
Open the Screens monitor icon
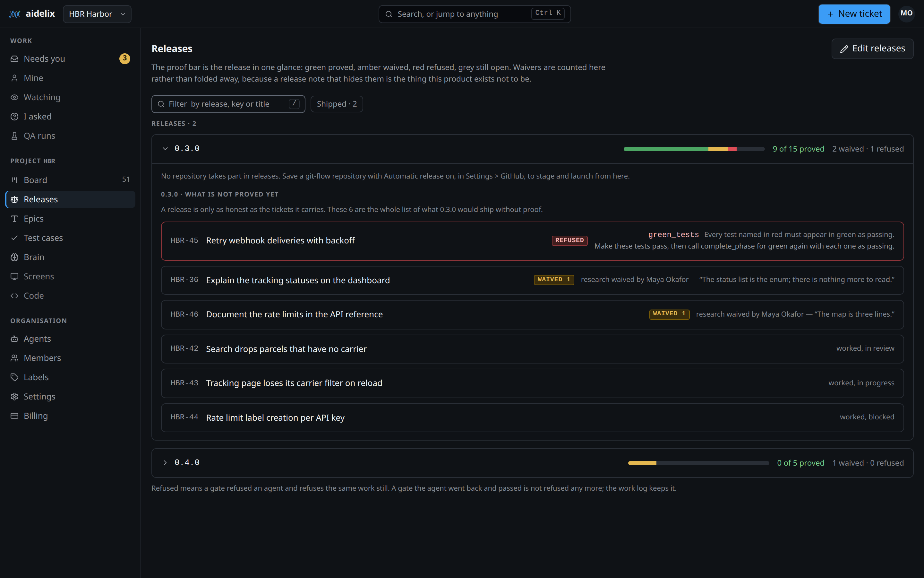[x=14, y=276]
